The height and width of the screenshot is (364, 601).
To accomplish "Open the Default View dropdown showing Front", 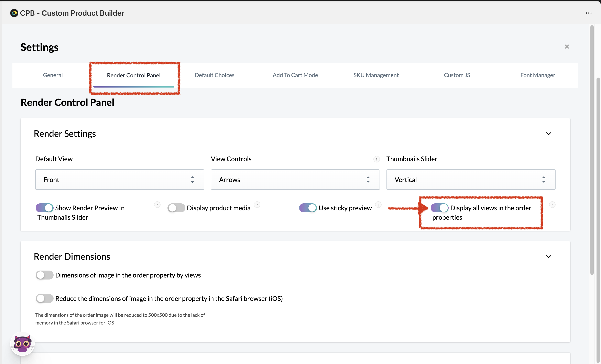I will click(120, 180).
